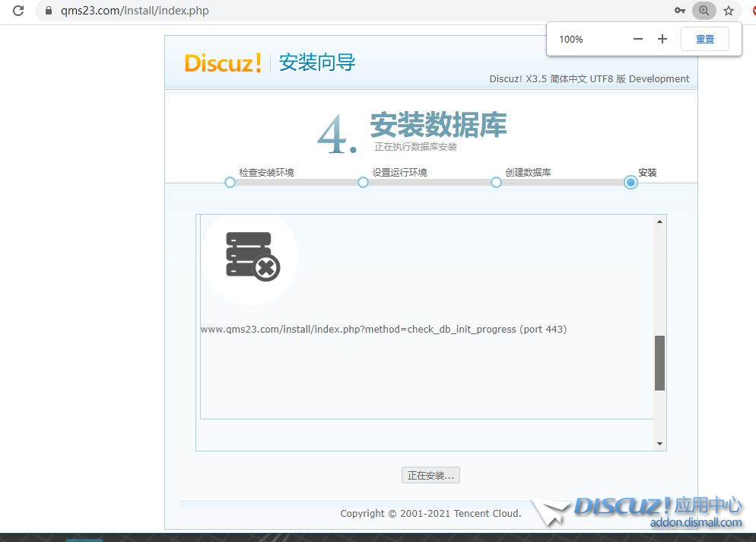Viewport: 756px width, 542px height.
Task: Select the active 安装 step marker
Action: click(631, 183)
